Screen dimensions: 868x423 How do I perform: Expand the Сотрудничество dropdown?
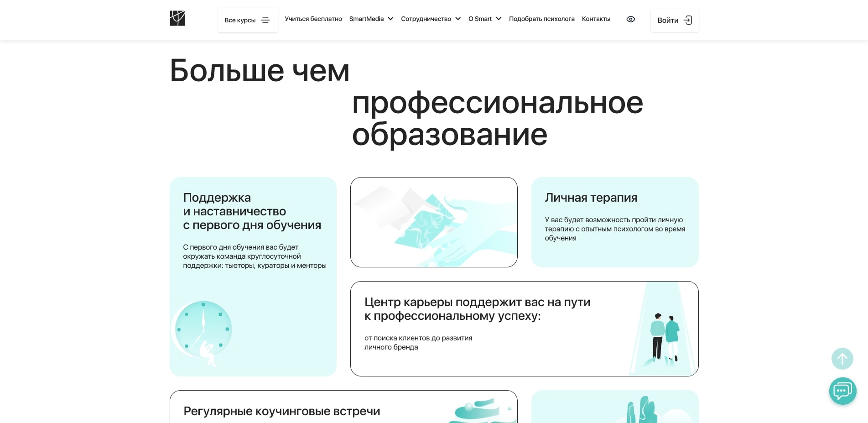431,19
